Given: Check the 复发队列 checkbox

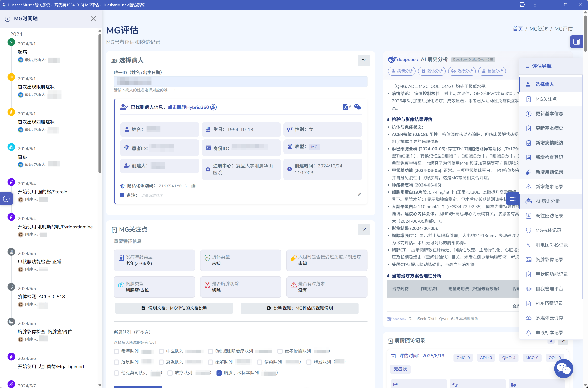Looking at the screenshot, I should pyautogui.click(x=161, y=362).
